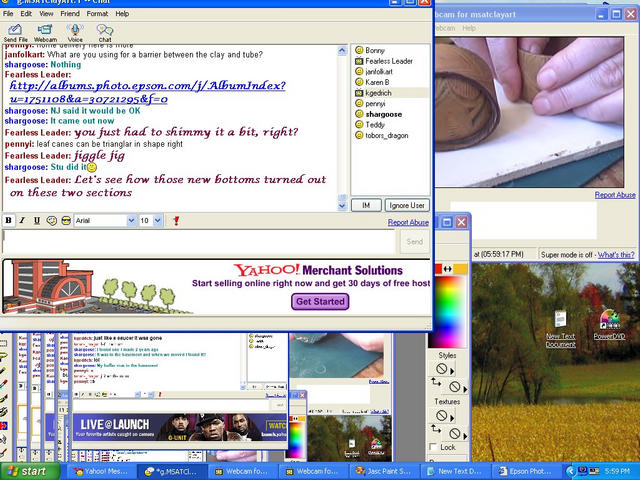The image size is (640, 480).
Task: Enable Voice with the microphone icon
Action: [75, 33]
